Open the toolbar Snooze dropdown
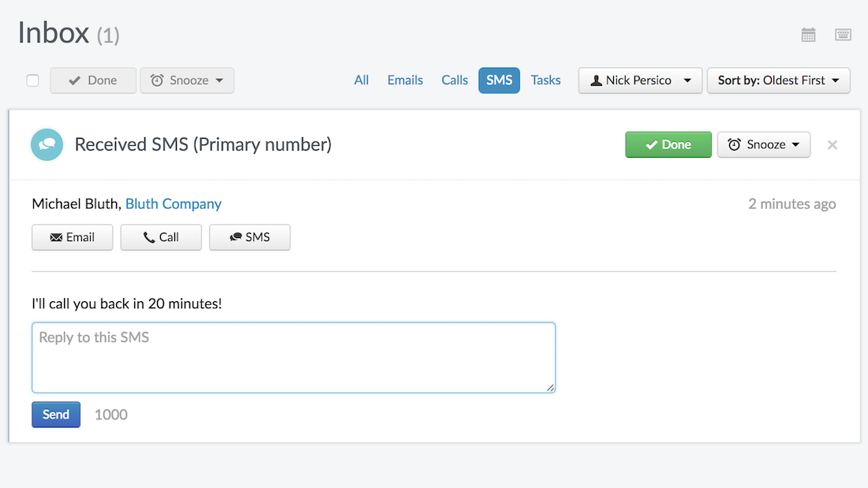Viewport: 868px width, 488px height. 187,80
